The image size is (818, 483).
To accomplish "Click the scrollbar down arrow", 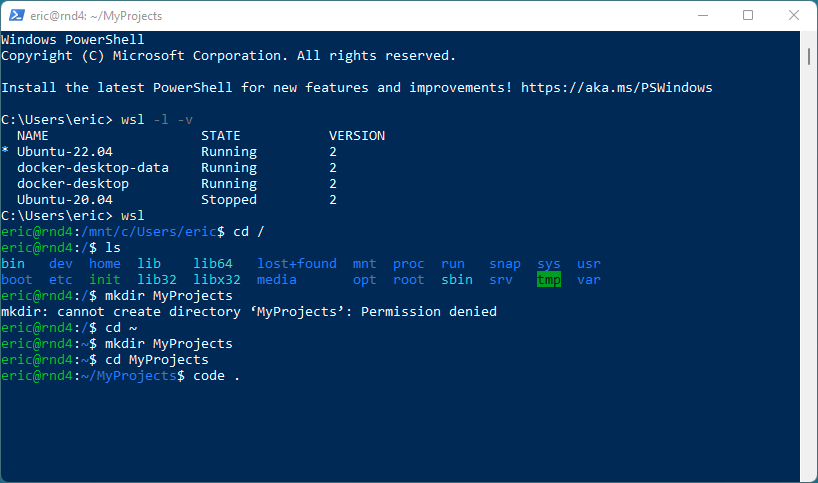I will [809, 475].
